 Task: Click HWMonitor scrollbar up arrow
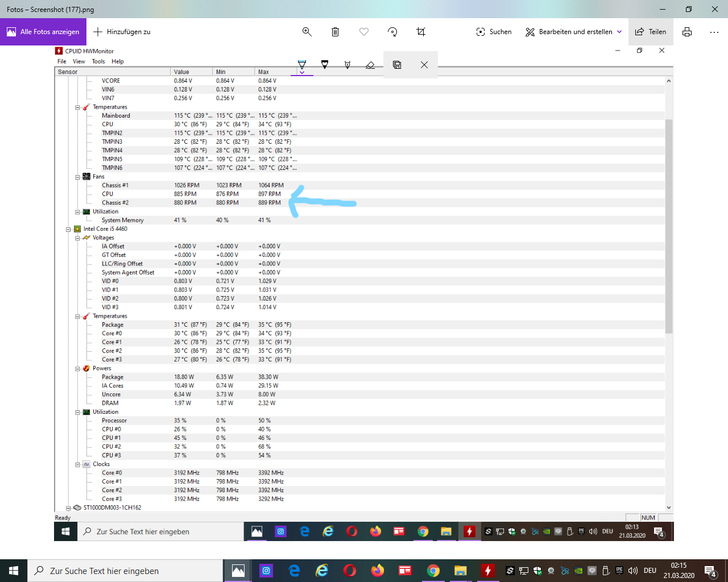pos(669,81)
